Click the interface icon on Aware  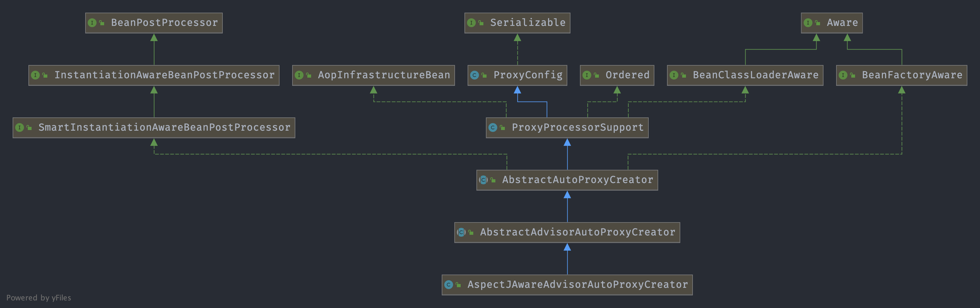click(x=809, y=22)
